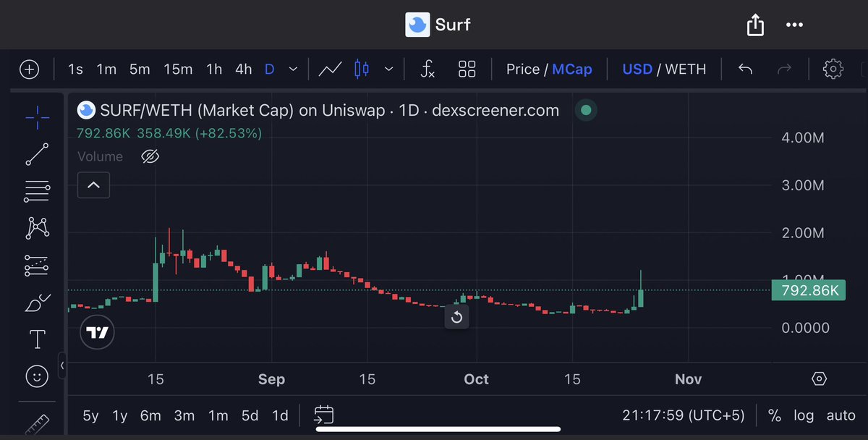This screenshot has width=868, height=440.
Task: Click the Volume indicator label
Action: click(100, 156)
